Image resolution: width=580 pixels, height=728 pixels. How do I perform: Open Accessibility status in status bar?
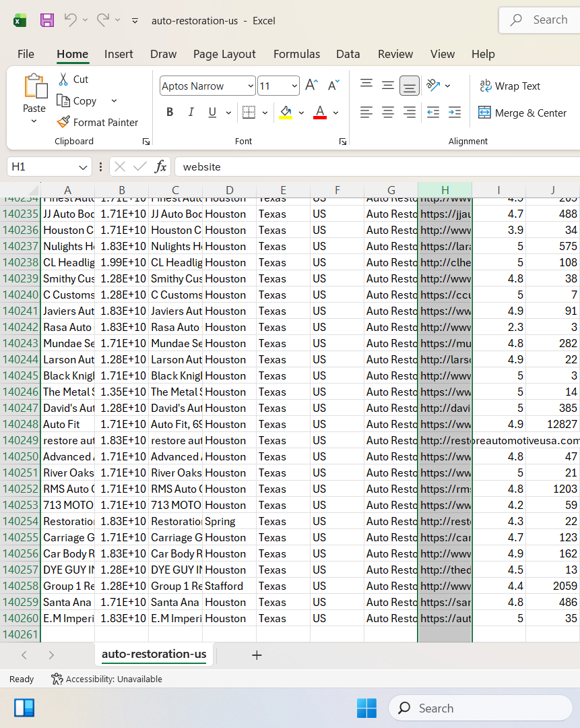[x=106, y=679]
